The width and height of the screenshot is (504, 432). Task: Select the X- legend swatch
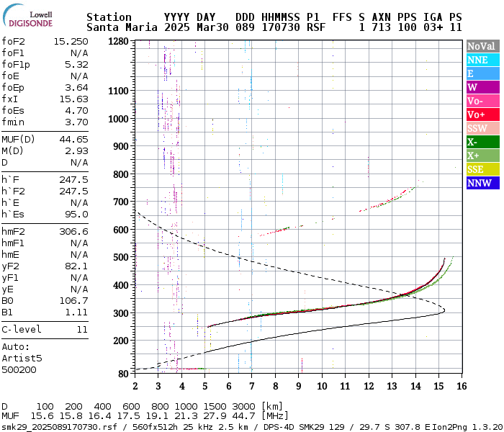483,142
